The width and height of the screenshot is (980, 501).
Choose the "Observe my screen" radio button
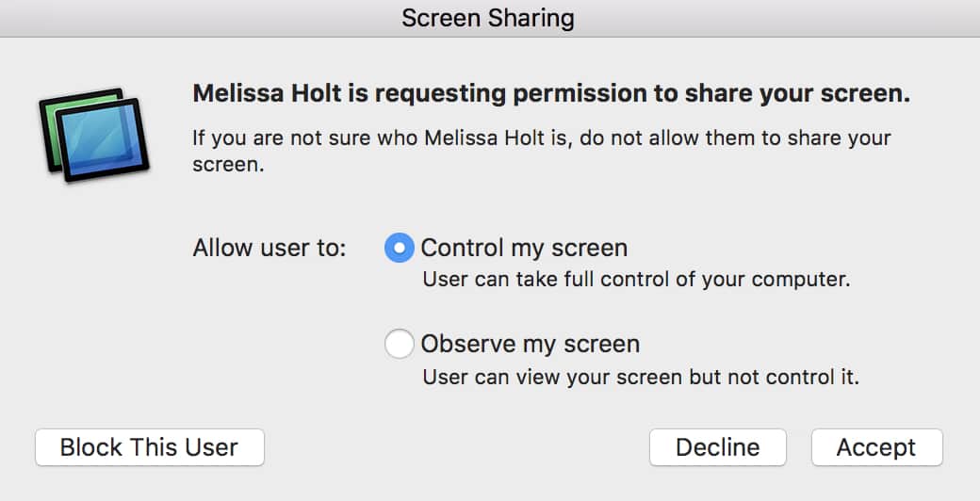pyautogui.click(x=400, y=345)
